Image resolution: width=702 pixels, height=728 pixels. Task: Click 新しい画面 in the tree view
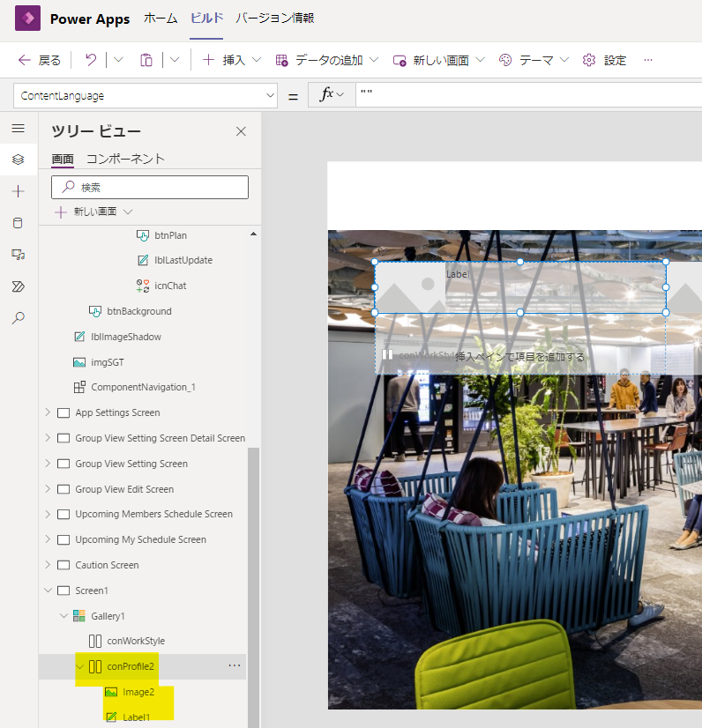tap(94, 212)
